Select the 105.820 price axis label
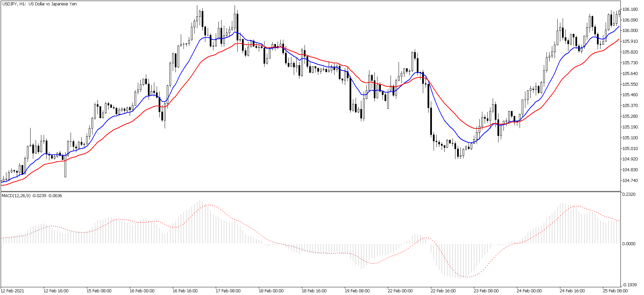The height and width of the screenshot is (295, 644). (x=630, y=52)
